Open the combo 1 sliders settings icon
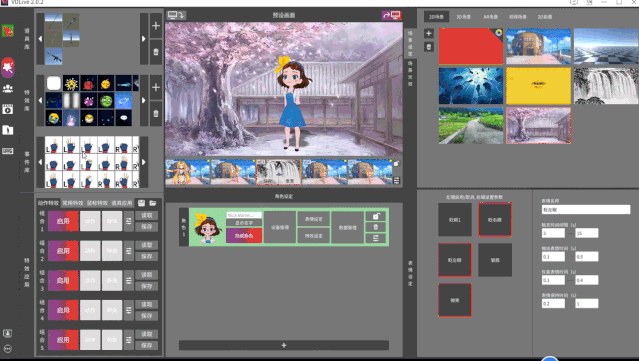 128,221
